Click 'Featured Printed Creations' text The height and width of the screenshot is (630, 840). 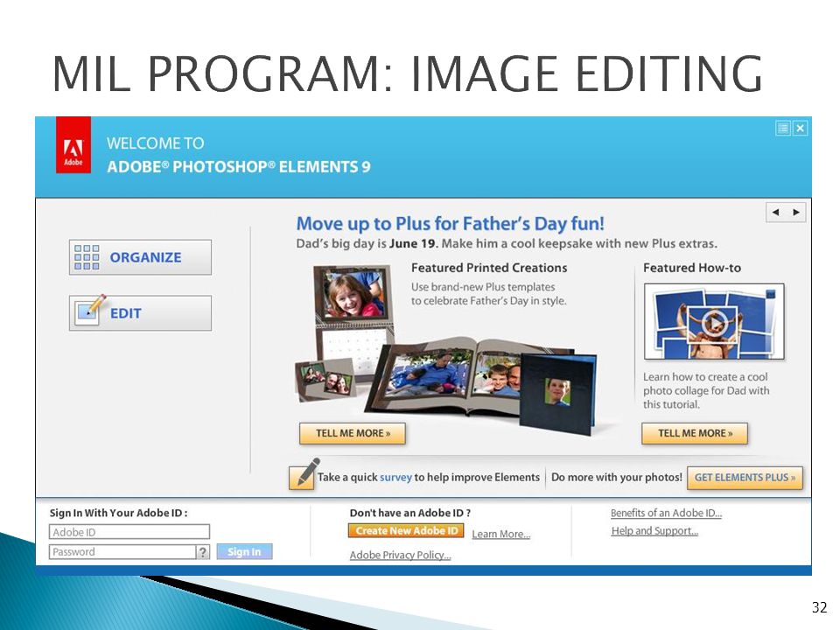(489, 268)
